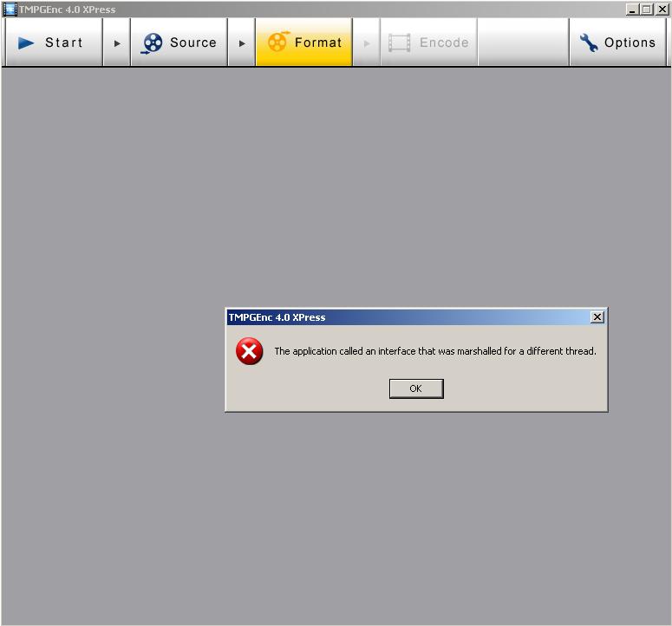Click the arrow between Source and Format
672x626 pixels.
(x=242, y=43)
